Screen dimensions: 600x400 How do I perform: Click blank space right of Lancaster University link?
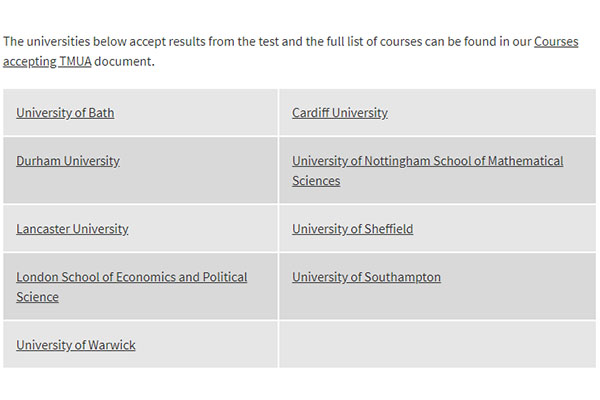[x=203, y=229]
